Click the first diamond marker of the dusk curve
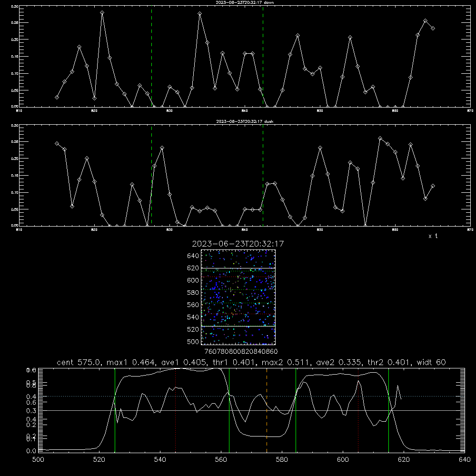The width and height of the screenshot is (476, 476). point(57,144)
